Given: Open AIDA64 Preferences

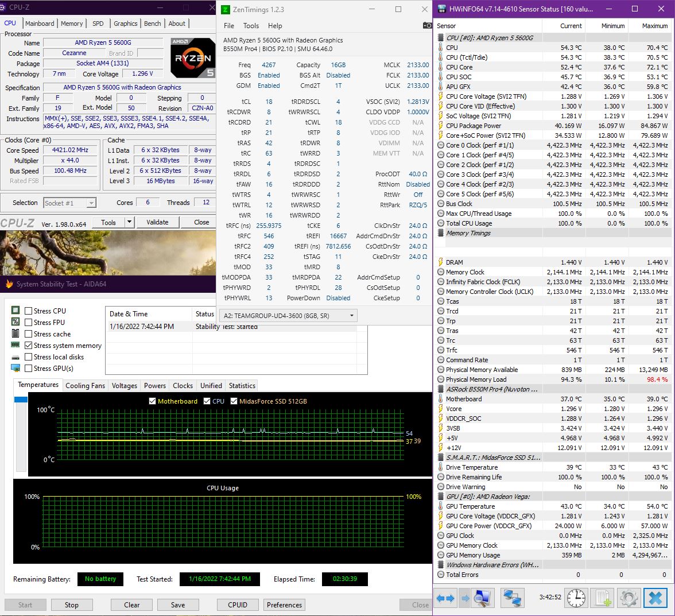Looking at the screenshot, I should 285,605.
